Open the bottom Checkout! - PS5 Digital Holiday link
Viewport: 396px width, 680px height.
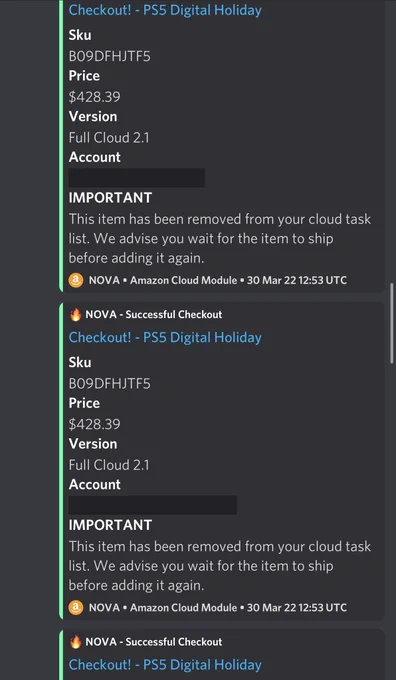[x=165, y=665]
